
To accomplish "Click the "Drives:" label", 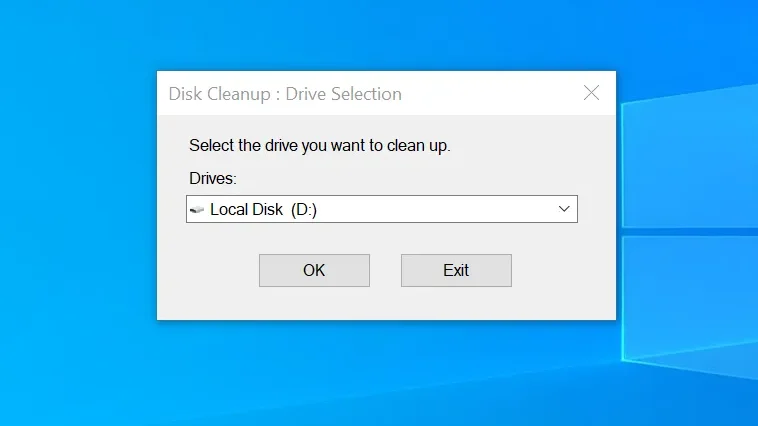I will [212, 178].
